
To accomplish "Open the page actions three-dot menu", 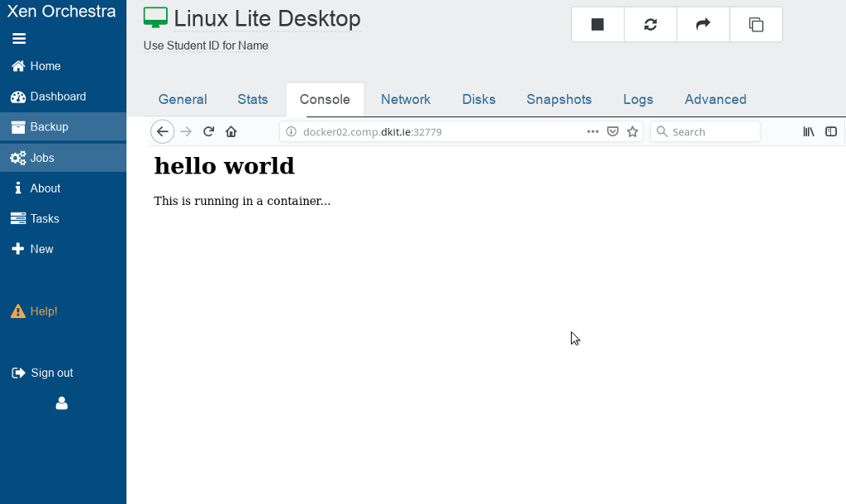I will [592, 131].
